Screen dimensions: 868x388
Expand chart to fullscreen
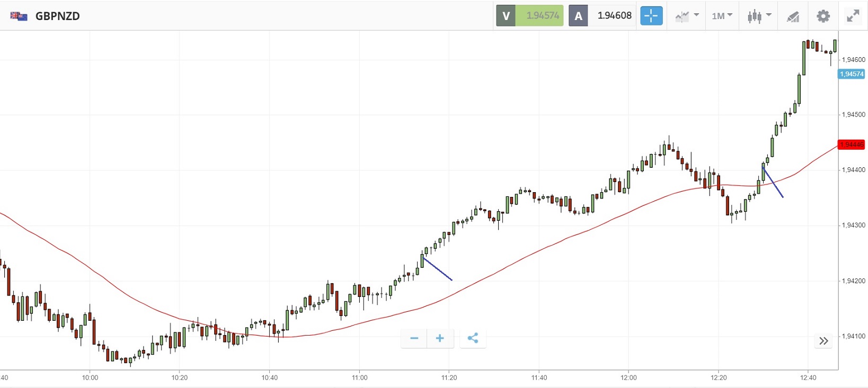tap(853, 16)
